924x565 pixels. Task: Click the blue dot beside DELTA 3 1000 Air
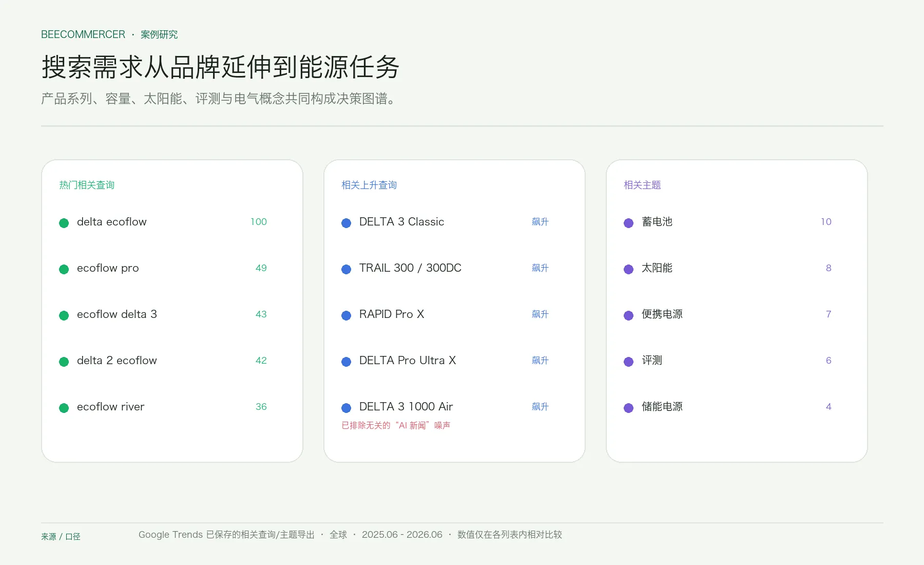coord(346,408)
